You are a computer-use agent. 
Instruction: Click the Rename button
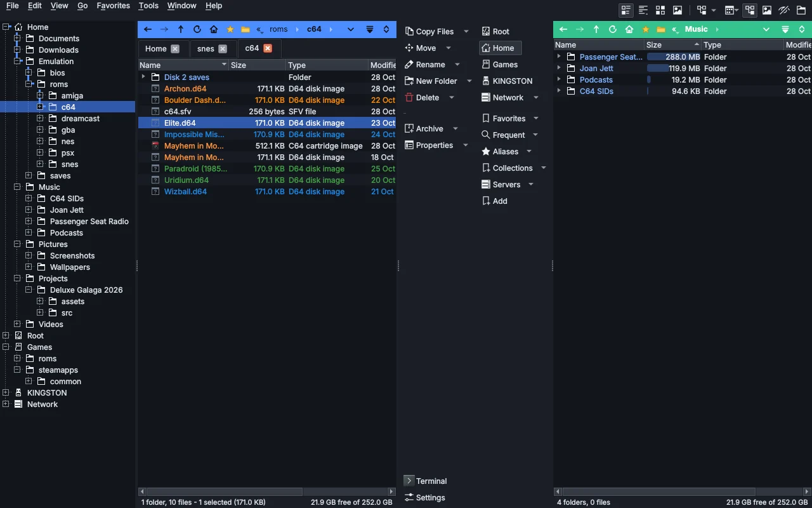pos(424,64)
